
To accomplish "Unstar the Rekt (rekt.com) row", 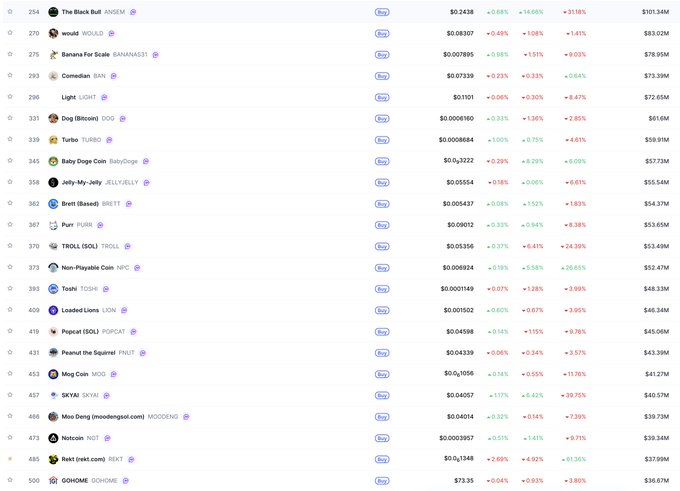I will (10, 459).
